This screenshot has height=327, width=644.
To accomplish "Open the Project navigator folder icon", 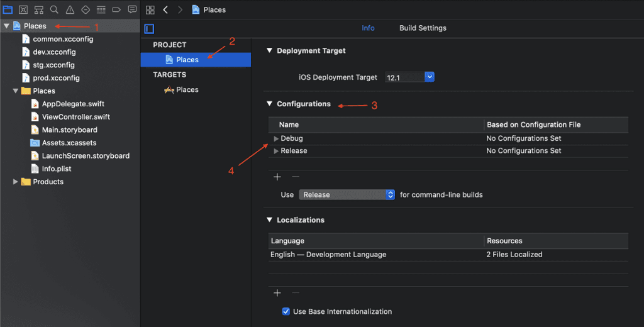I will tap(8, 9).
